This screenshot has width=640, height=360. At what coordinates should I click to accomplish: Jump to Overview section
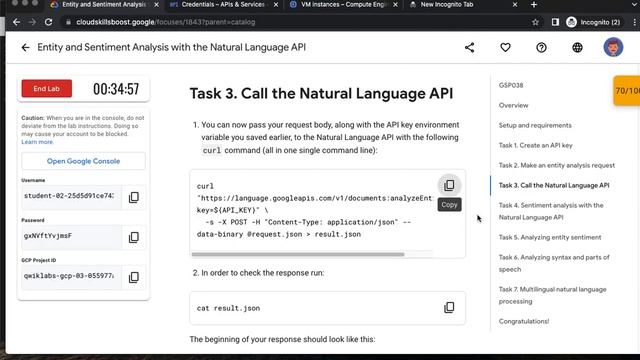point(513,105)
